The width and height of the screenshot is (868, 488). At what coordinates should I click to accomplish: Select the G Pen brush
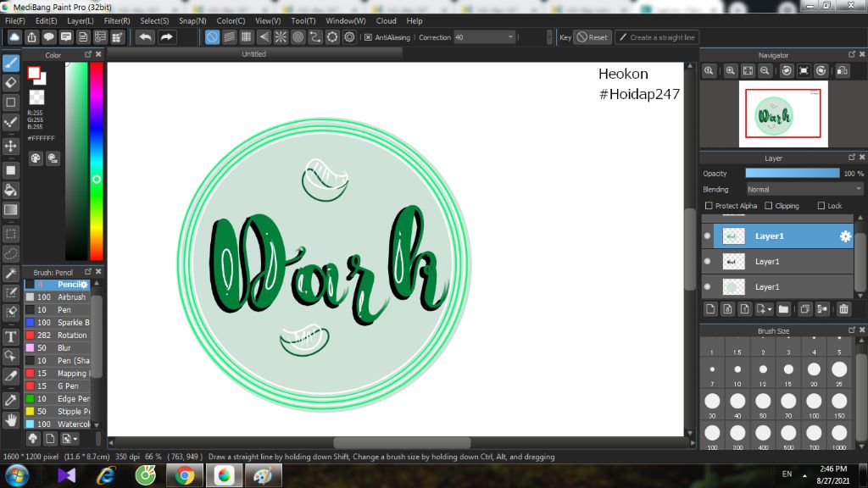[x=57, y=386]
